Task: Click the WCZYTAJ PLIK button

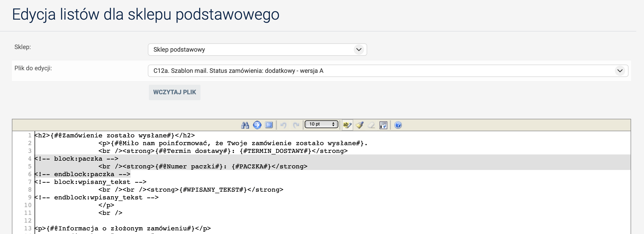Action: point(175,92)
